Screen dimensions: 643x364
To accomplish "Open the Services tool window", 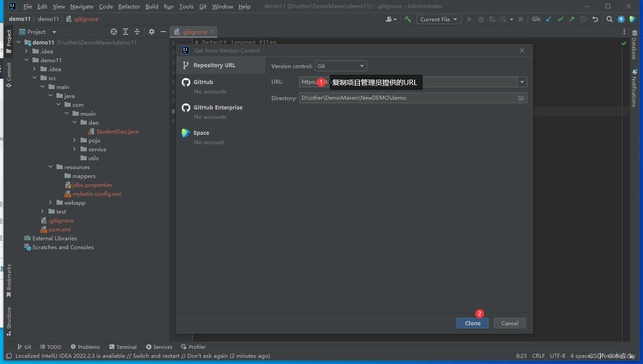I will pos(159,347).
